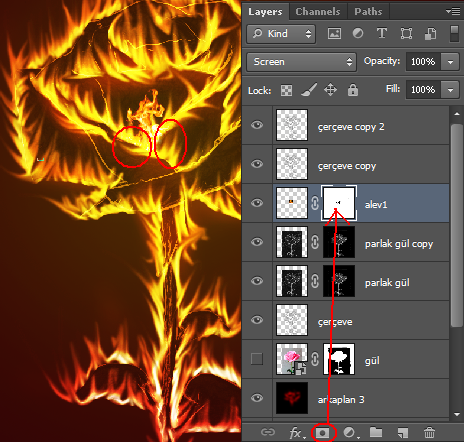Image resolution: width=464 pixels, height=442 pixels.
Task: Unlink mask from alev1 layer
Action: click(x=315, y=203)
